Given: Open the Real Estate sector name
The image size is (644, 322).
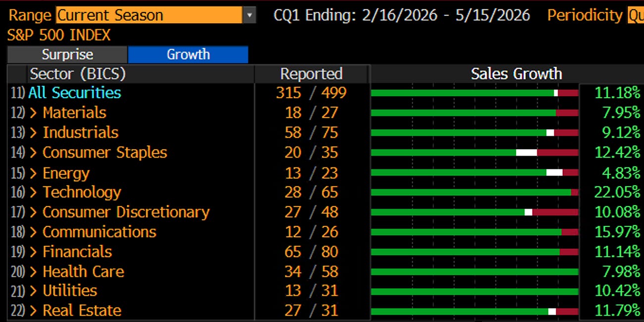Looking at the screenshot, I should (82, 310).
